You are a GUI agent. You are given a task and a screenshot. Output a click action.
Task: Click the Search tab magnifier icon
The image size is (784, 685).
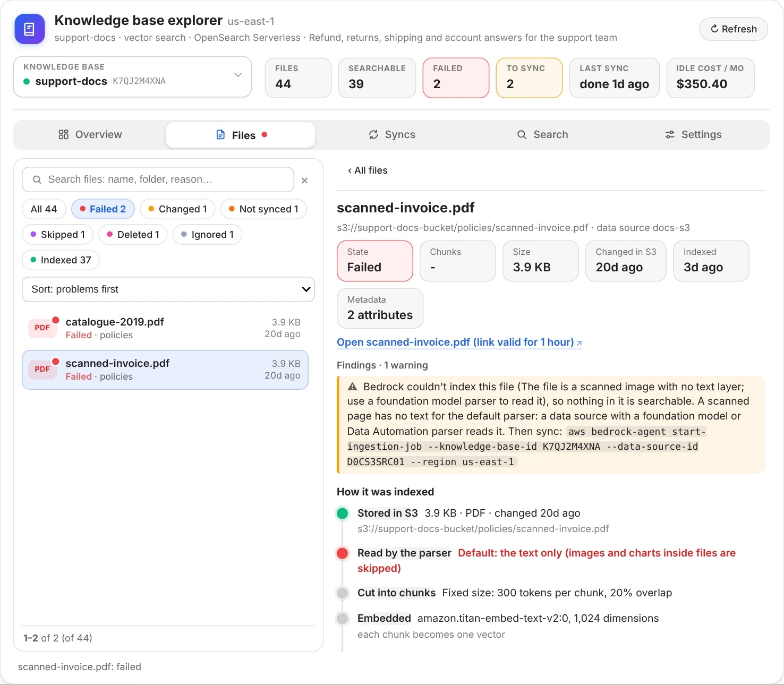click(522, 135)
